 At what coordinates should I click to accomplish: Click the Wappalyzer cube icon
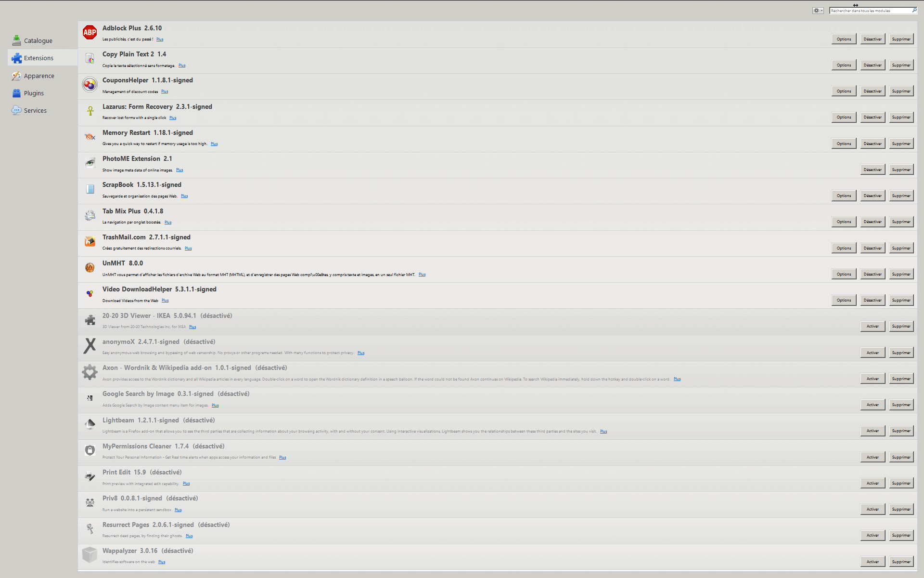click(x=90, y=555)
